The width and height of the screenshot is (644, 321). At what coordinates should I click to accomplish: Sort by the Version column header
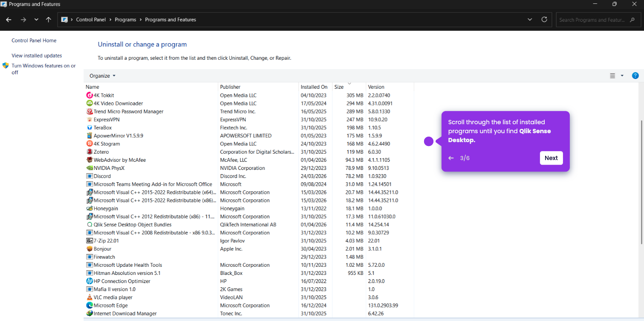point(390,87)
